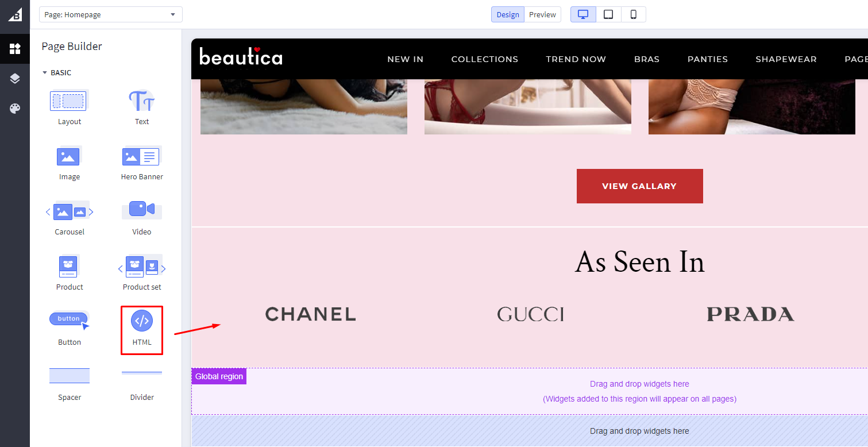Open the Page: Homepage dropdown
Screen dimensions: 868x447
(111, 14)
